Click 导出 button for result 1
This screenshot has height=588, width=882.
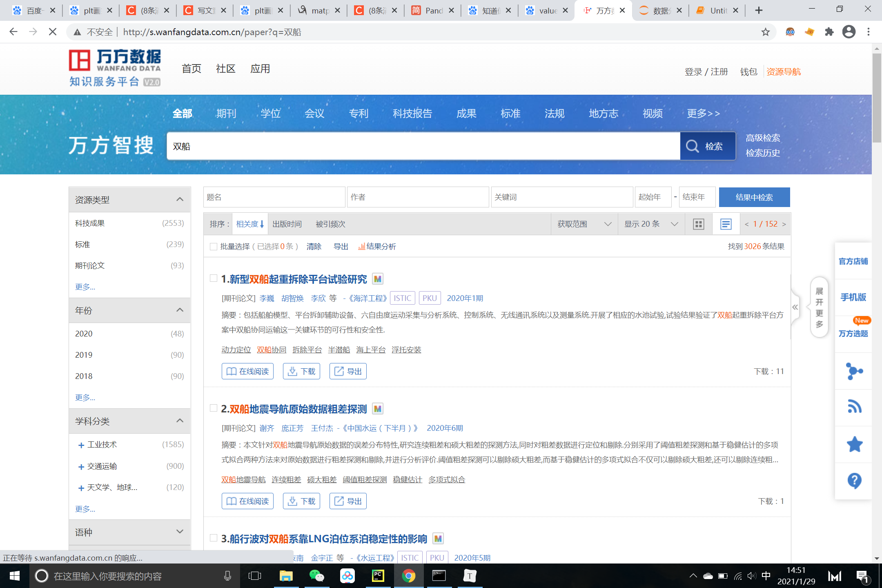click(x=348, y=371)
